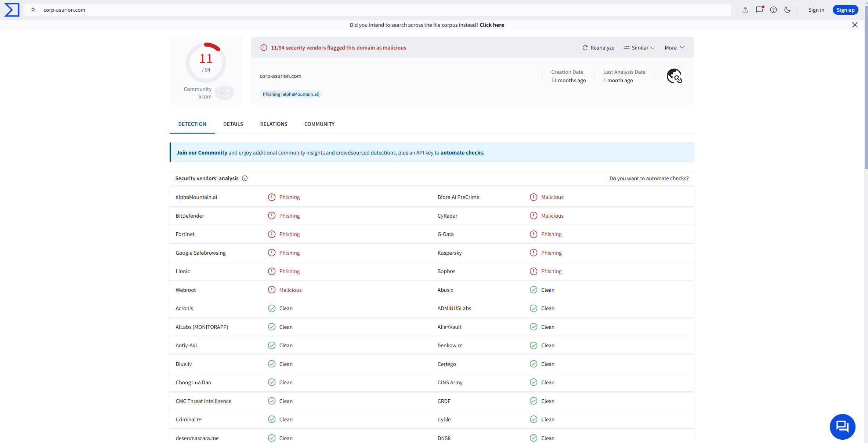Switch to the DETAILS tab
The width and height of the screenshot is (868, 443).
pos(233,124)
